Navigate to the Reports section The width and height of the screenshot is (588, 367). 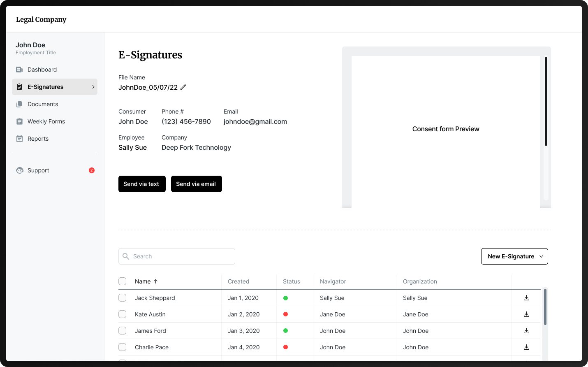pos(55,139)
